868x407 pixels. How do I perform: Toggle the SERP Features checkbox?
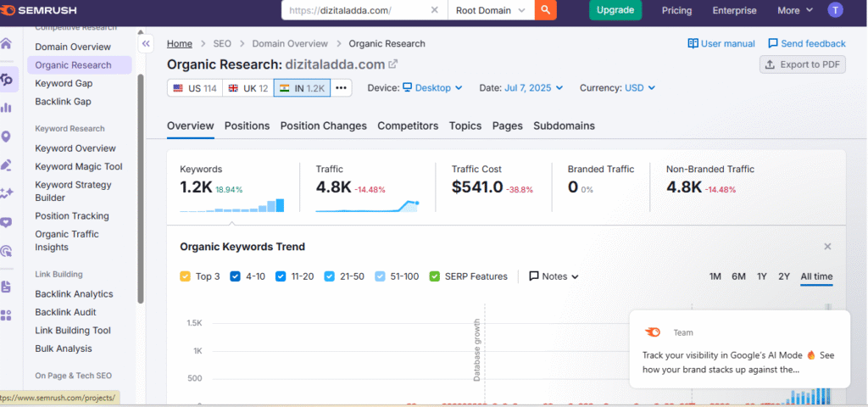pos(435,276)
